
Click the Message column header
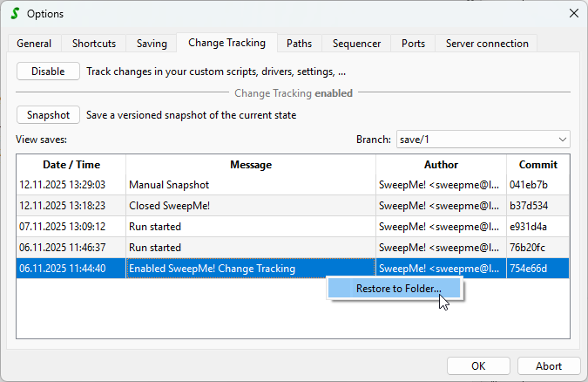251,165
